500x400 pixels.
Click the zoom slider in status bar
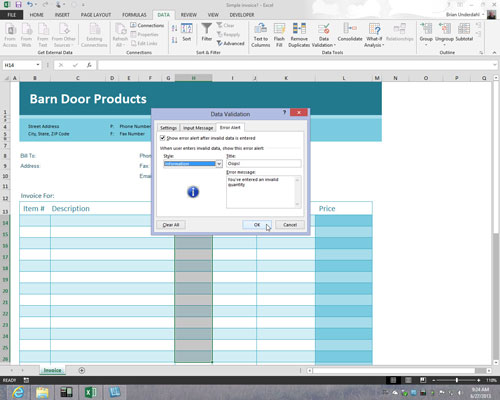coord(456,380)
